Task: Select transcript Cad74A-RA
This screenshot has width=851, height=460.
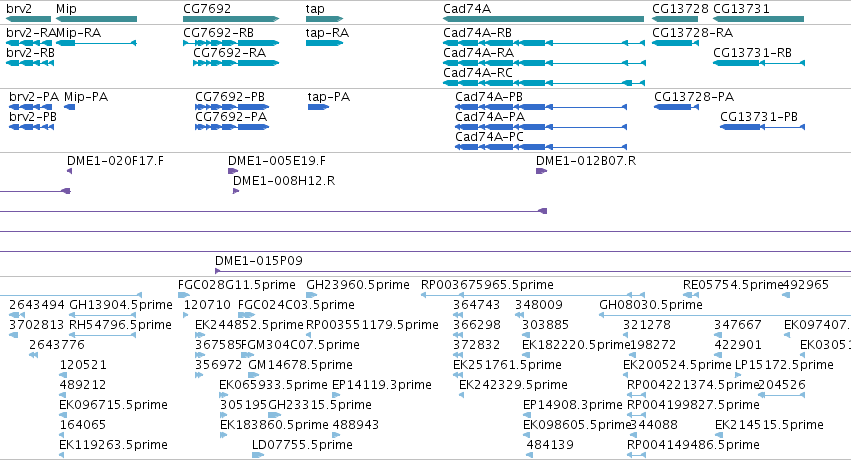Action: click(544, 63)
